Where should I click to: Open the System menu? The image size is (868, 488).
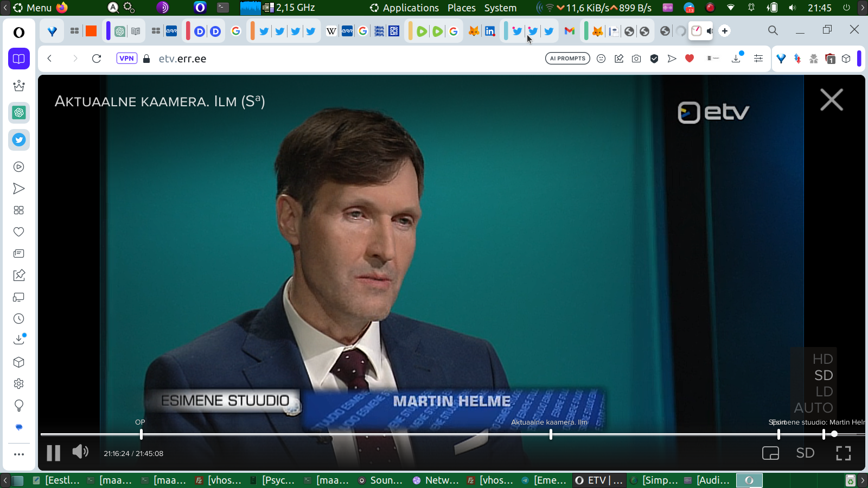tap(500, 8)
